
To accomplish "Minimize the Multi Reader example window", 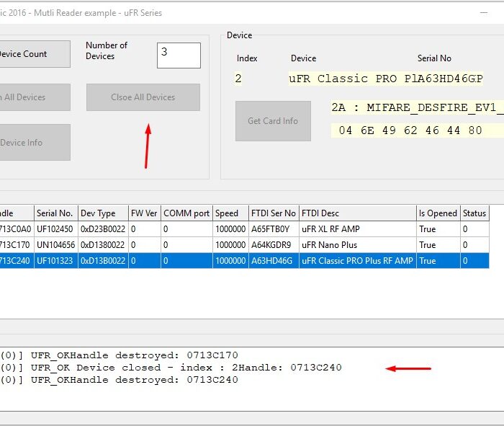I will [484, 13].
